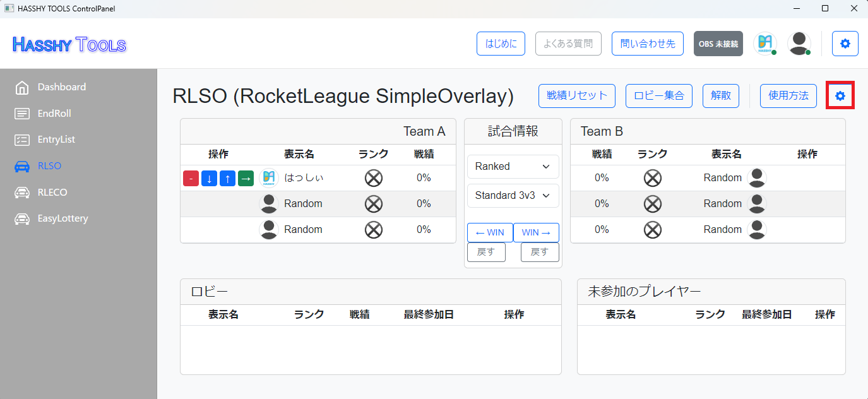Screen dimensions: 868x399
Task: Click Team B third row rank icon
Action: [653, 230]
